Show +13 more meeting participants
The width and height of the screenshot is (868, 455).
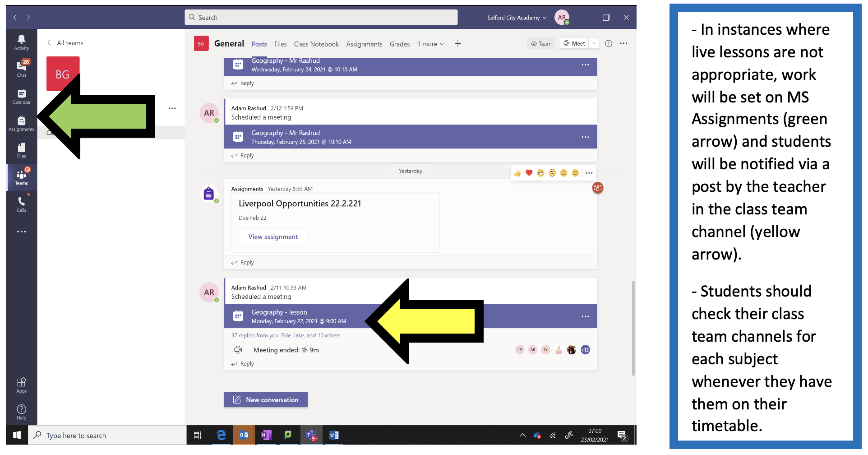585,350
